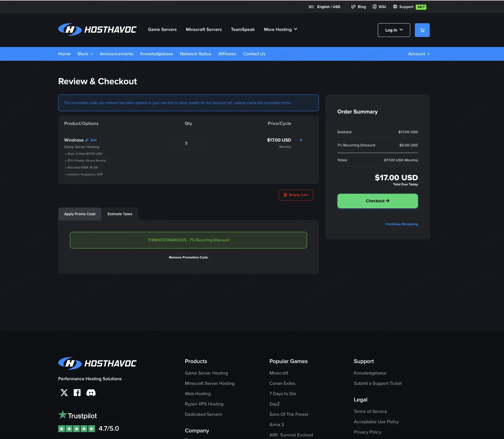Open HostHavoc's Facebook page
The height and width of the screenshot is (439, 504).
click(x=77, y=393)
